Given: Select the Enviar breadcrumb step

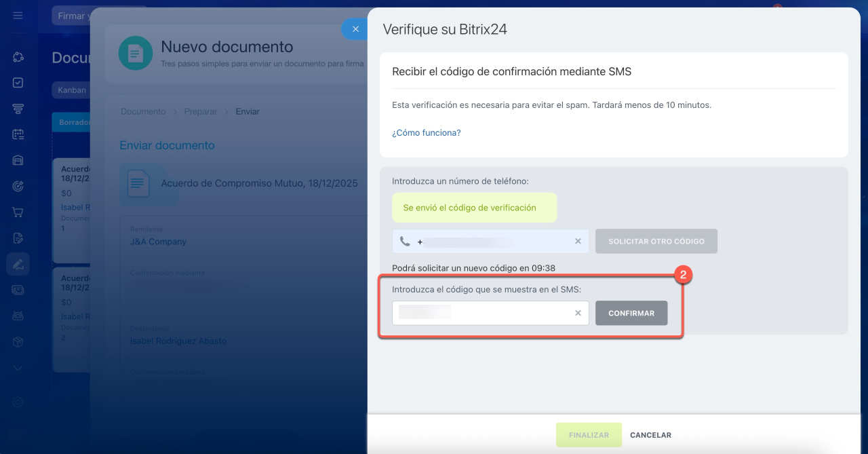Looking at the screenshot, I should (x=248, y=111).
